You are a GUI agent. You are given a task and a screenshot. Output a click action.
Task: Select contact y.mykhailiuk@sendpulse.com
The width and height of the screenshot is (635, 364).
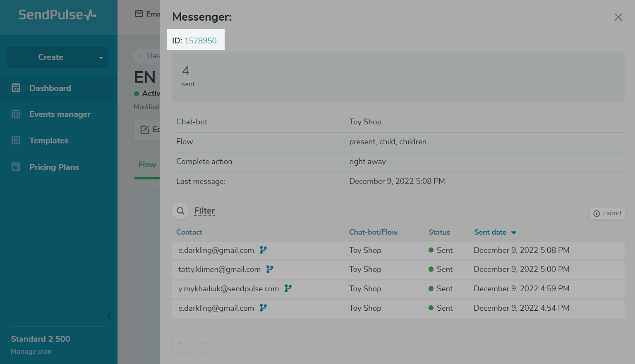coord(228,289)
